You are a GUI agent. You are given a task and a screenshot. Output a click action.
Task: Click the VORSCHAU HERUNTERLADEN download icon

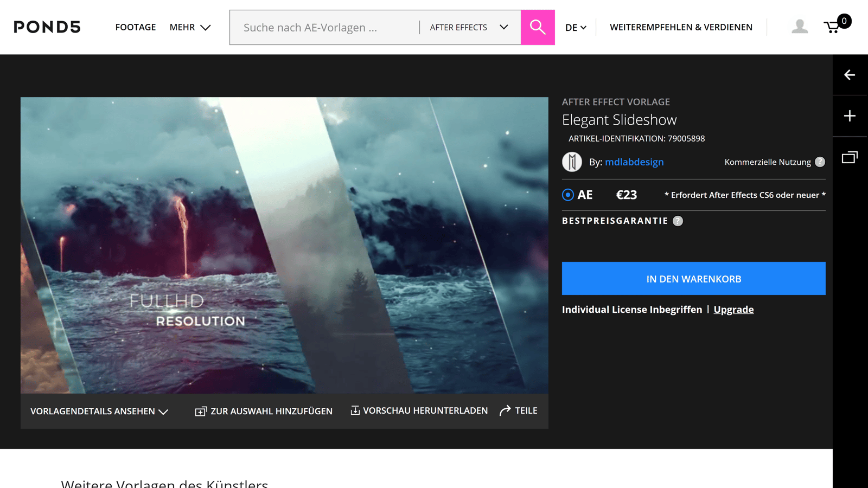point(355,410)
